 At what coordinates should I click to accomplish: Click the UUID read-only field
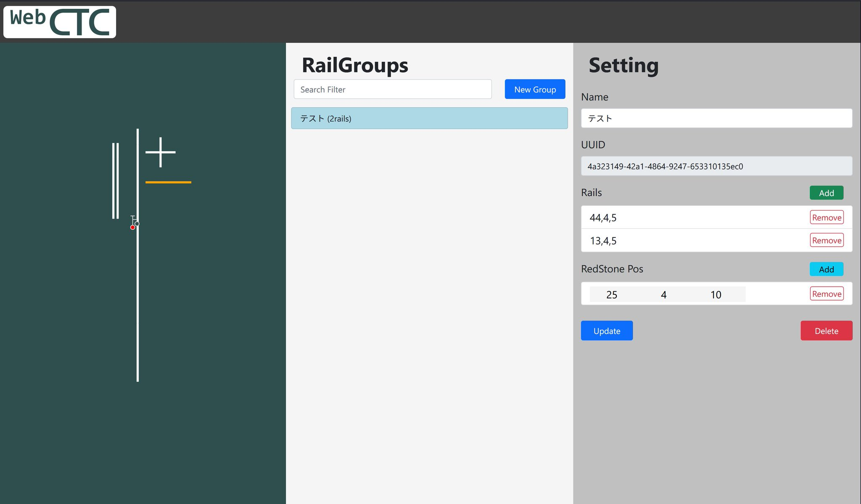coord(716,166)
